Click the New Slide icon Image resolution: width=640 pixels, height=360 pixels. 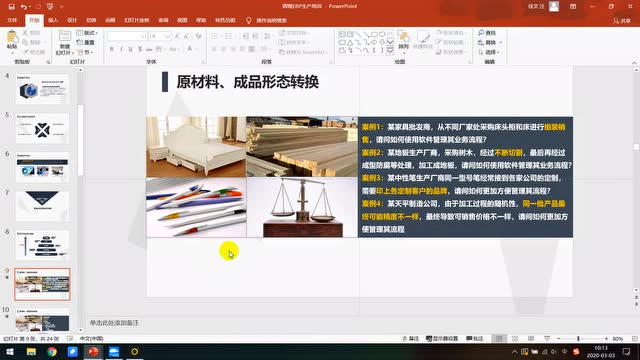tap(64, 37)
